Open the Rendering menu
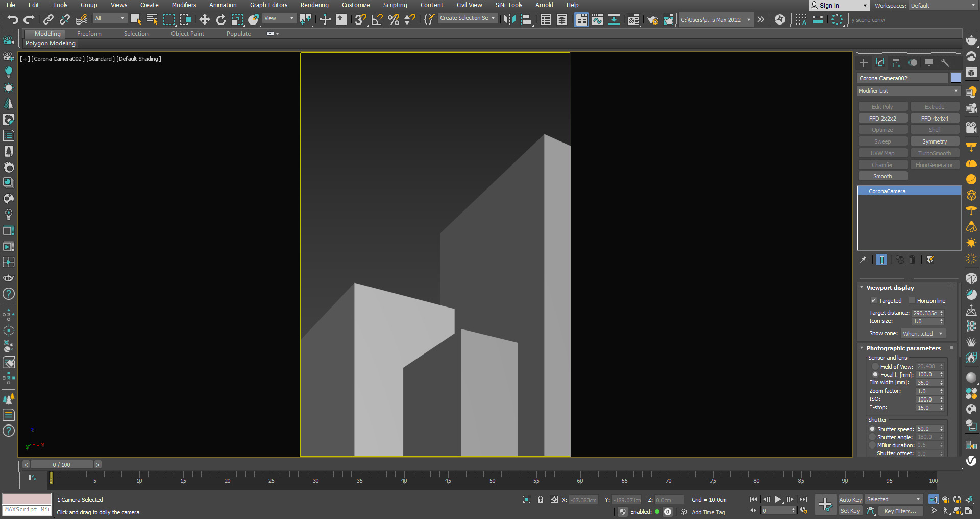Screen dimensions: 980x519 pos(314,5)
